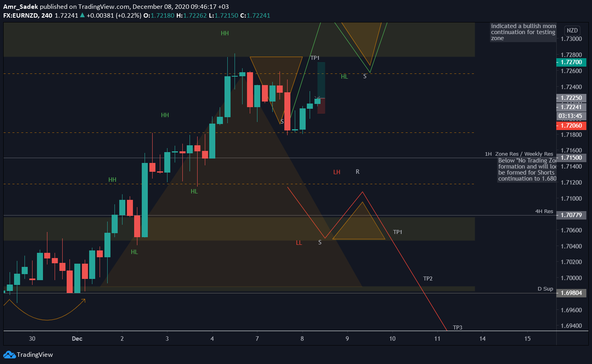Click the 1.72241 current price label

[x=571, y=107]
